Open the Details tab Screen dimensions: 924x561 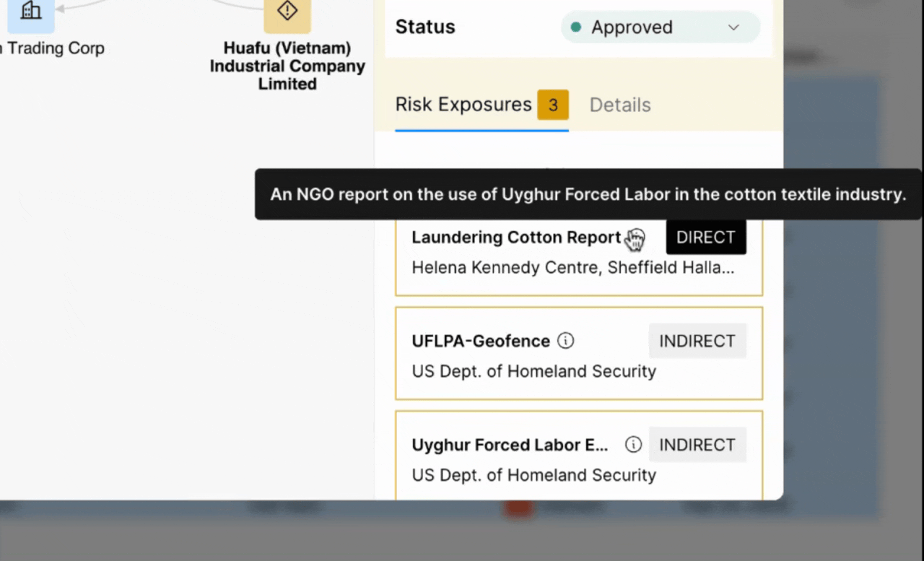point(620,105)
